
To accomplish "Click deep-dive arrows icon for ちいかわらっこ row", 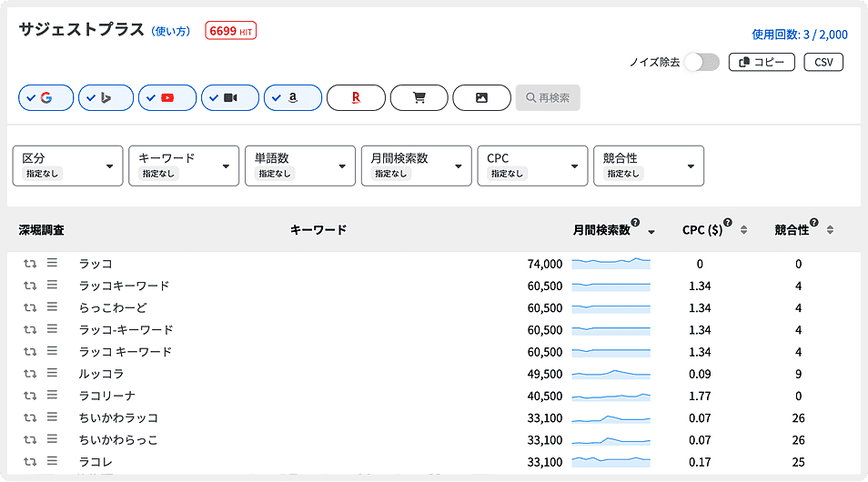I will pyautogui.click(x=30, y=440).
